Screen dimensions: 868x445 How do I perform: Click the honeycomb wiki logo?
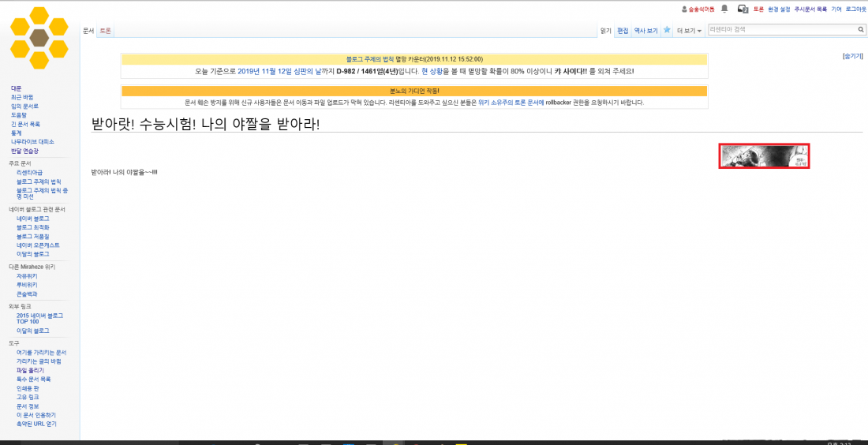tap(39, 37)
